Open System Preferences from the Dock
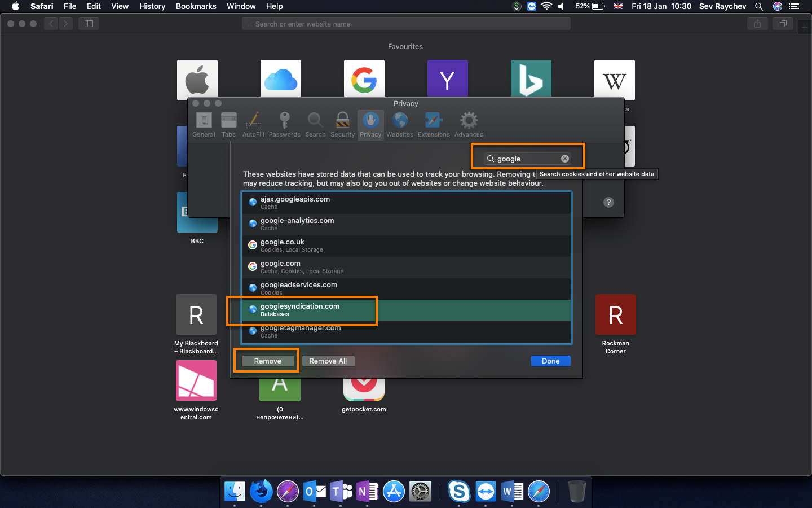This screenshot has width=812, height=508. (x=420, y=491)
